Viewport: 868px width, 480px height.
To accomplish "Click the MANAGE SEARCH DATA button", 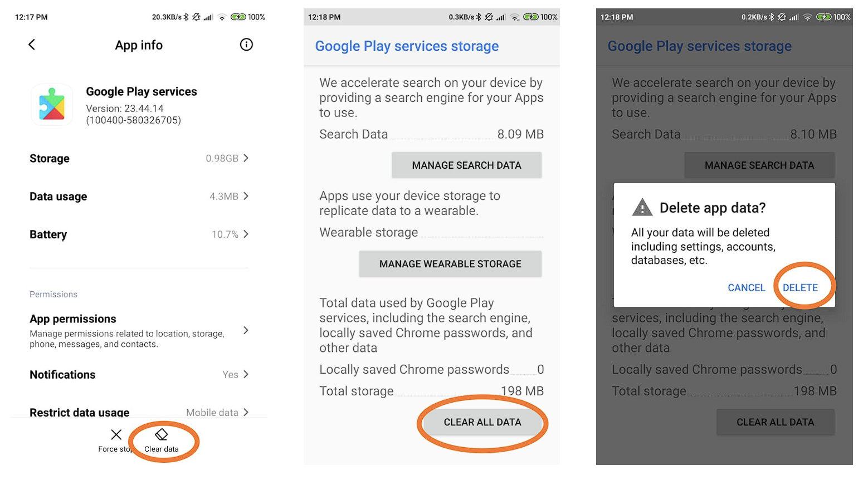I will [467, 165].
